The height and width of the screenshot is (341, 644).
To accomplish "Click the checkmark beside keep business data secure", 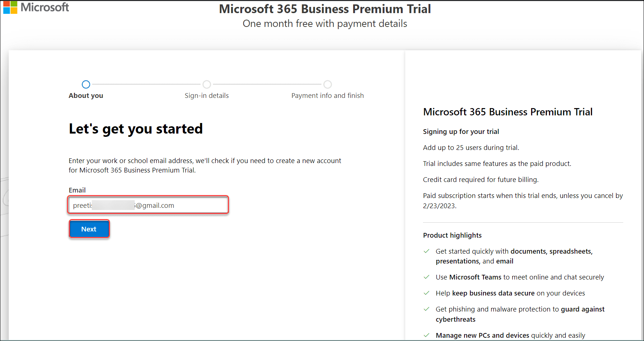I will 427,293.
